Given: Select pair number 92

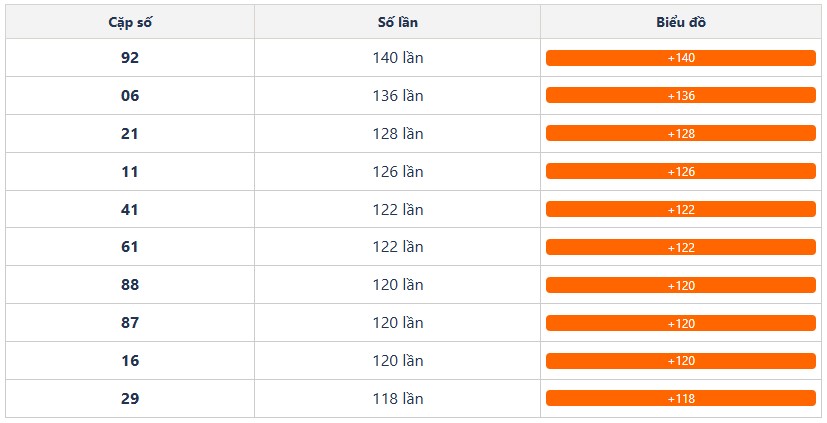Looking at the screenshot, I should pyautogui.click(x=129, y=58).
